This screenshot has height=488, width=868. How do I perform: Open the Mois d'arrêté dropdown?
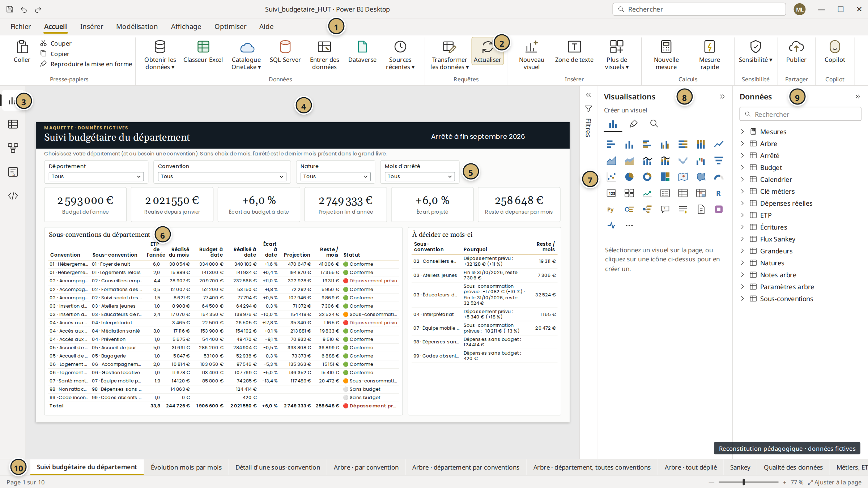(420, 176)
